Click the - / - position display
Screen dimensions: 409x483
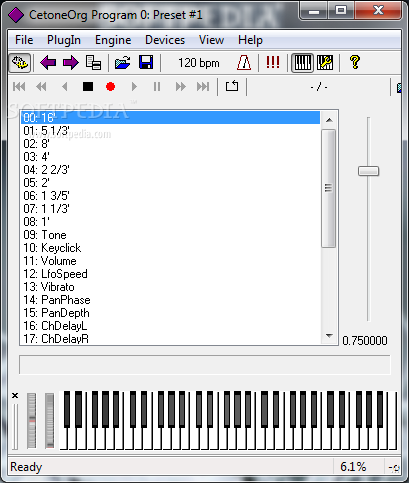[x=319, y=87]
